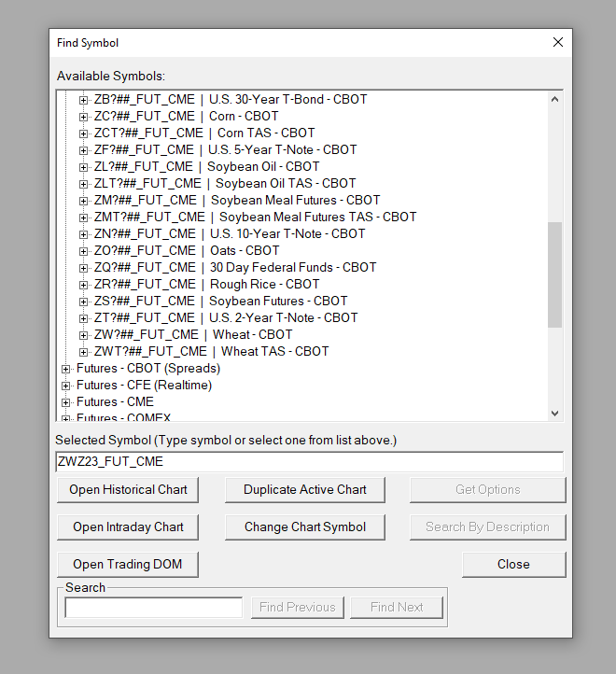616x674 pixels.
Task: Expand the ZQ?##_FUT_CME 30 Day Federal Funds node
Action: click(x=83, y=268)
